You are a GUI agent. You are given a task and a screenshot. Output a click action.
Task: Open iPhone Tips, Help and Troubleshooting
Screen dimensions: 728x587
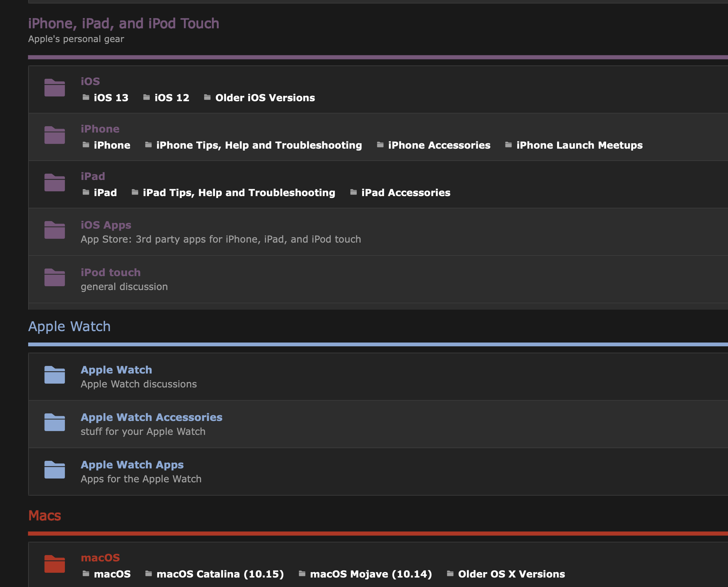259,145
